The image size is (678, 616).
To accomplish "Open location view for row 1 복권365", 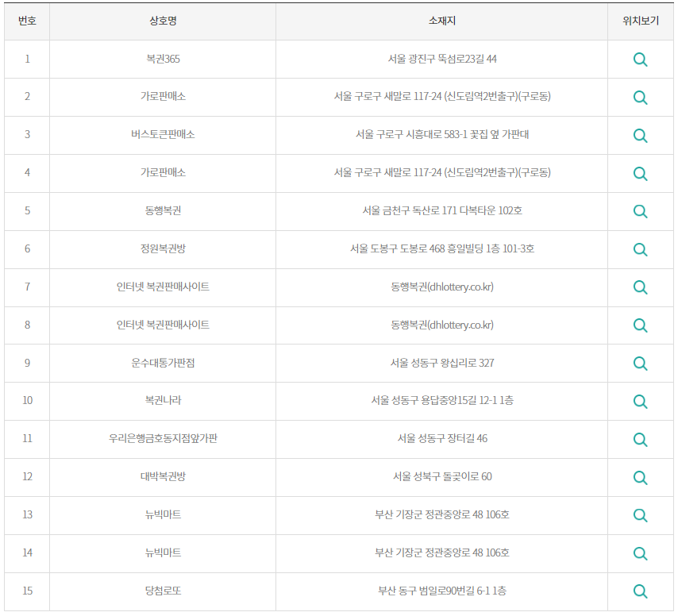I will coord(640,60).
